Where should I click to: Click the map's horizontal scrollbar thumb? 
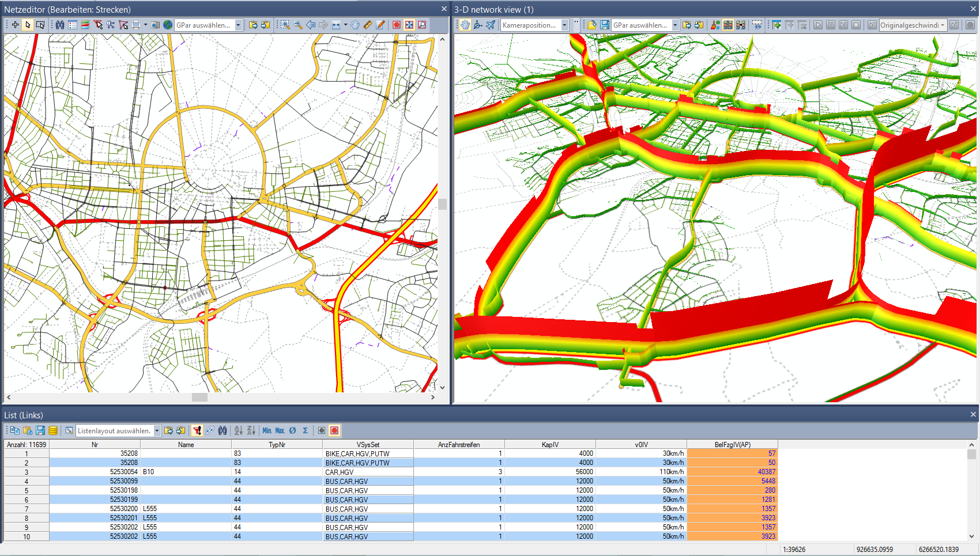pyautogui.click(x=199, y=397)
